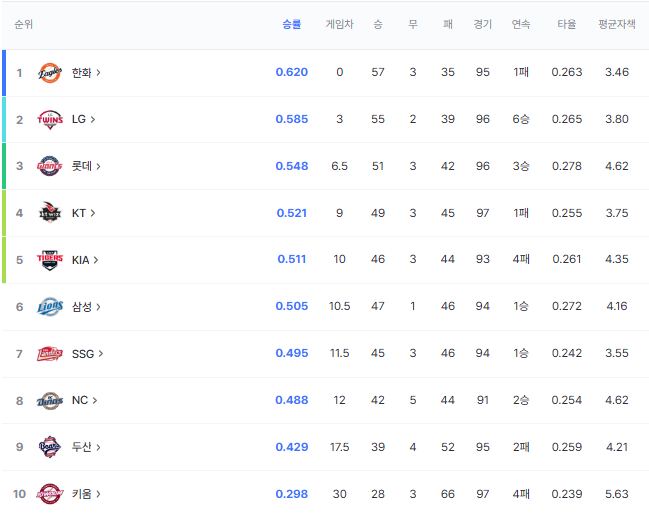This screenshot has width=649, height=515.
Task: Click the 순위 column header
Action: click(24, 24)
